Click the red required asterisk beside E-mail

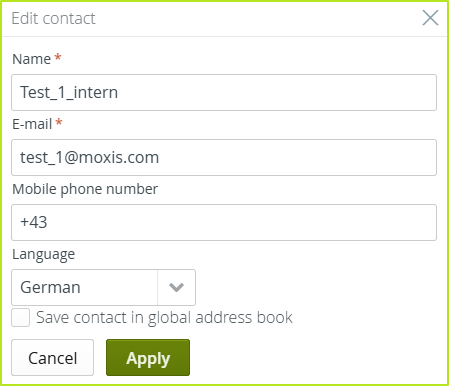coord(59,122)
